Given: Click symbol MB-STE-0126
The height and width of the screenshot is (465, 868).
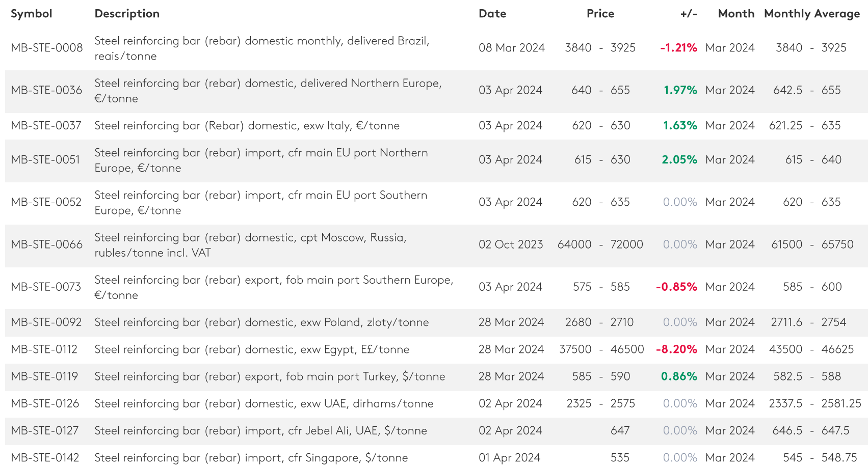Looking at the screenshot, I should tap(45, 404).
